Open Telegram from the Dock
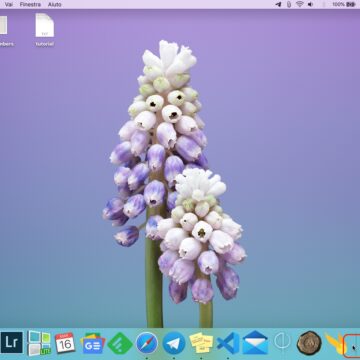360x360 pixels. point(174,343)
